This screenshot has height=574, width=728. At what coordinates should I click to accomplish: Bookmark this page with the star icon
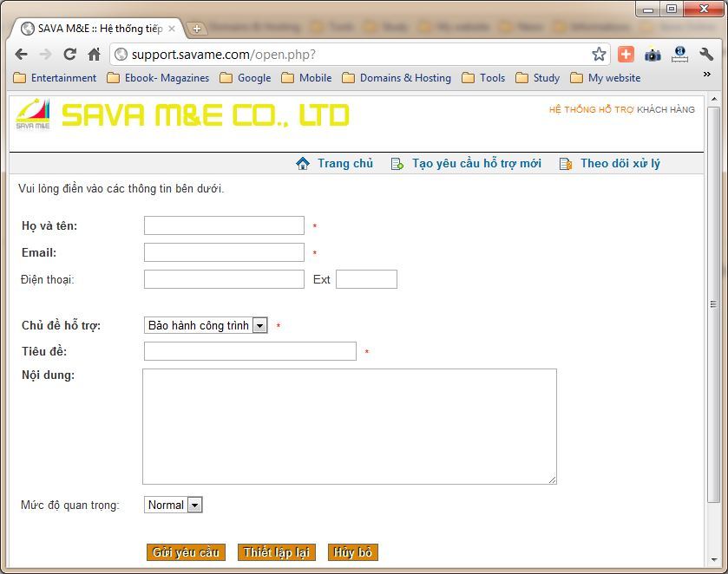point(599,55)
